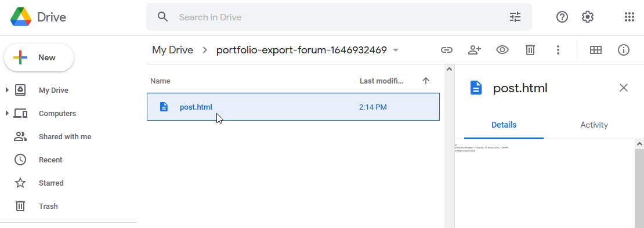
Task: Click the Get link icon
Action: point(446,50)
